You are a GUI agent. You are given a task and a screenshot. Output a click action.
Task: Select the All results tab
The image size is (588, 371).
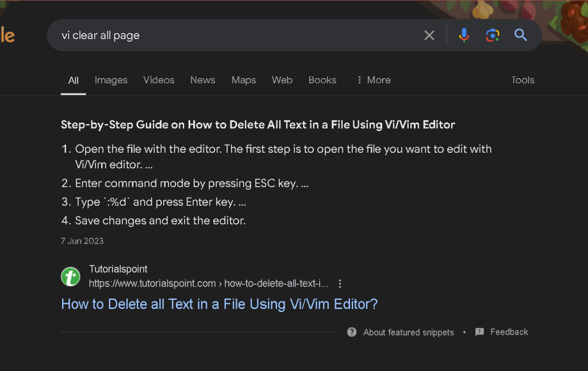coord(74,80)
